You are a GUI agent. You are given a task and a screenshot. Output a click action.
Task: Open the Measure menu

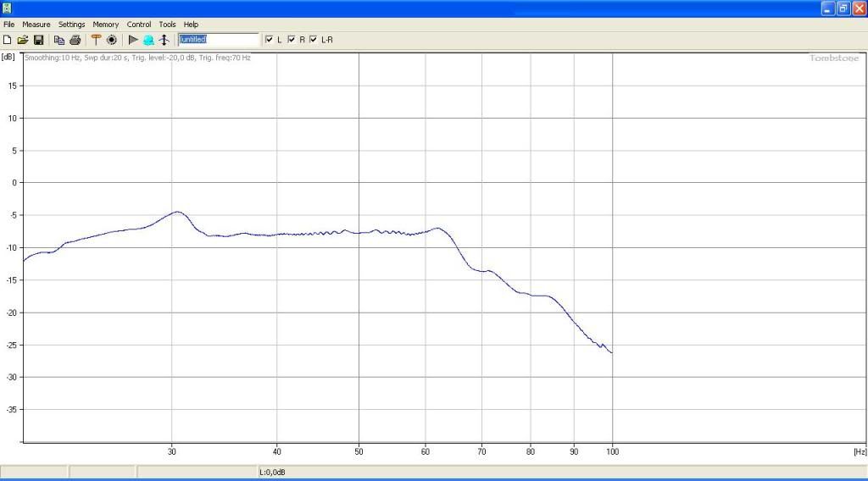click(x=36, y=25)
